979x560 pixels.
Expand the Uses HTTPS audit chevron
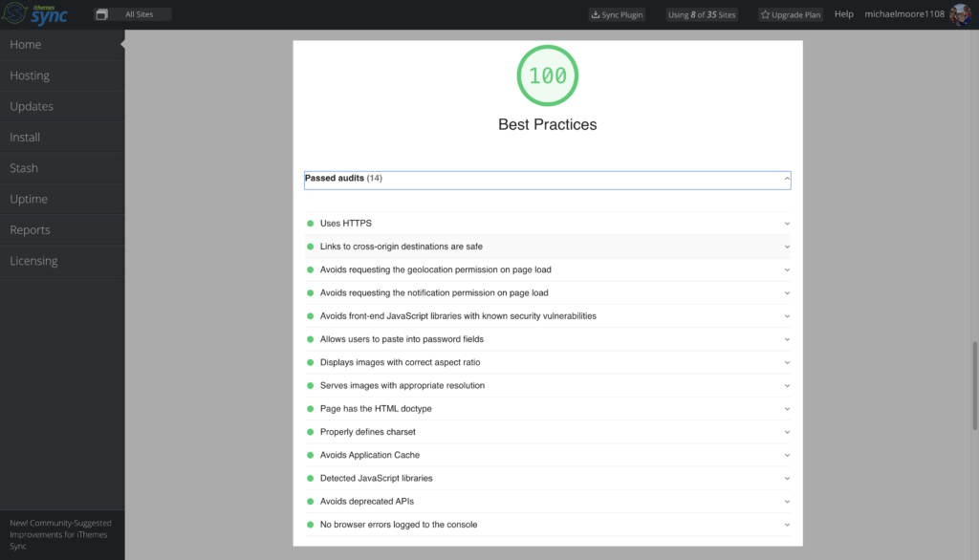point(787,224)
